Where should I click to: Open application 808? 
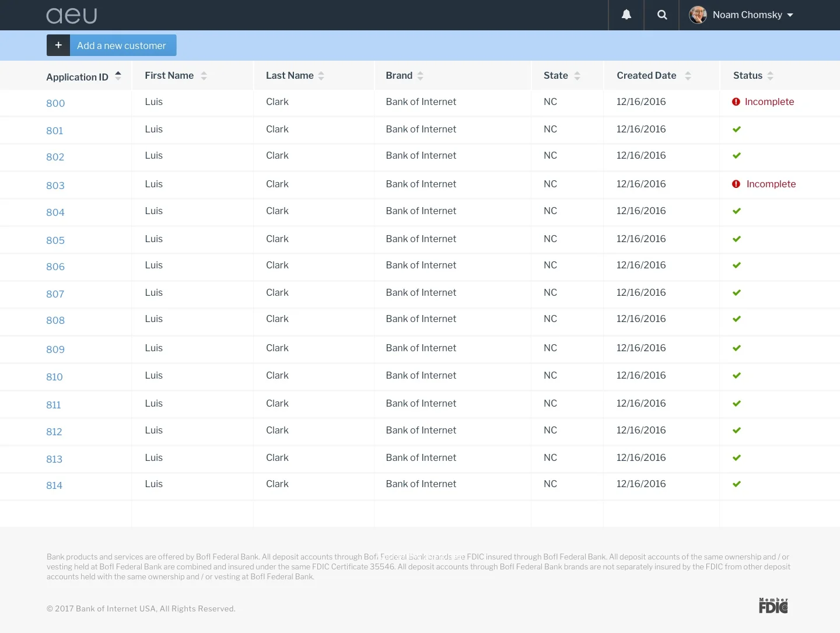55,320
